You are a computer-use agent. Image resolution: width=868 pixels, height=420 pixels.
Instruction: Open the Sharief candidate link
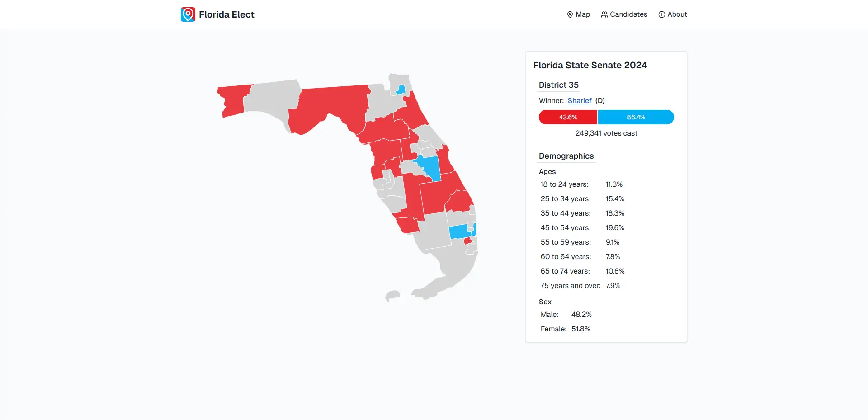click(579, 100)
